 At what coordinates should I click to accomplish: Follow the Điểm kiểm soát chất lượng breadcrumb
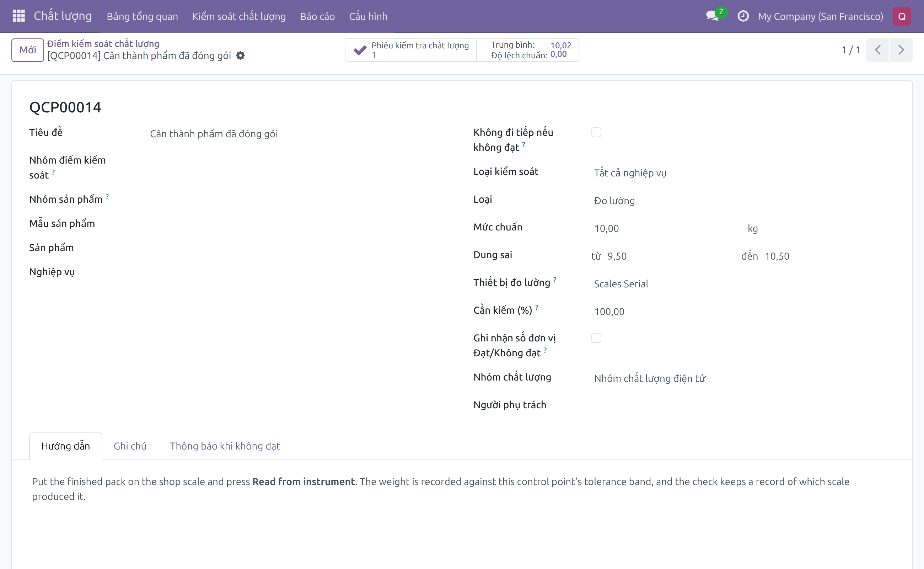point(103,44)
